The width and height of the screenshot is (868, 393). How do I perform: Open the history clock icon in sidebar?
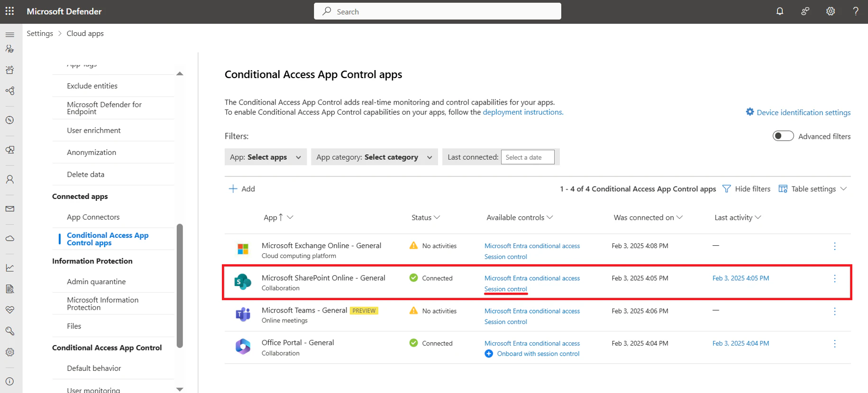10,120
